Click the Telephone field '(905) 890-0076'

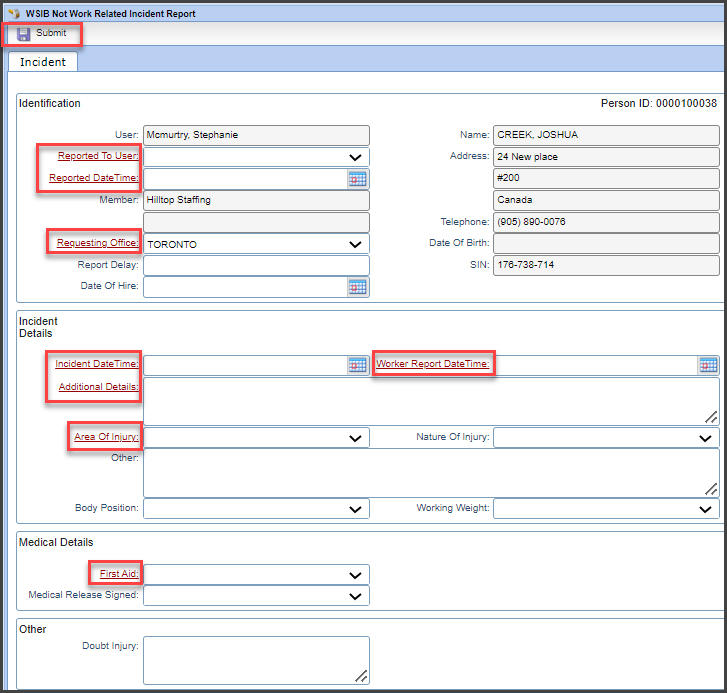coord(606,222)
